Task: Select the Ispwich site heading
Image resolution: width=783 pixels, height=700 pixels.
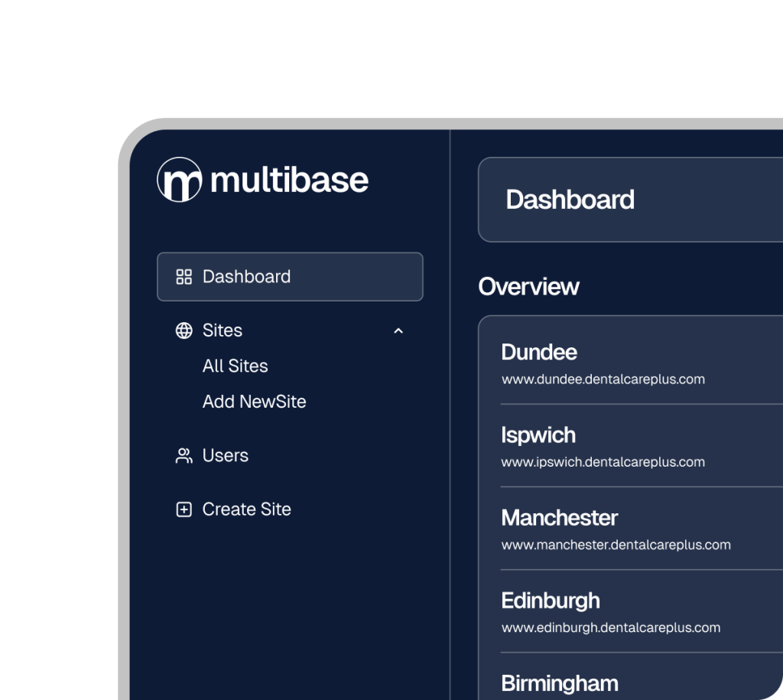Action: (538, 435)
